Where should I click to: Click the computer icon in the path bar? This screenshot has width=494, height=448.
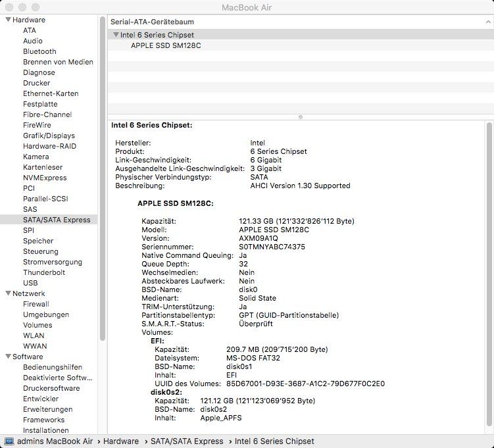pos(9,441)
